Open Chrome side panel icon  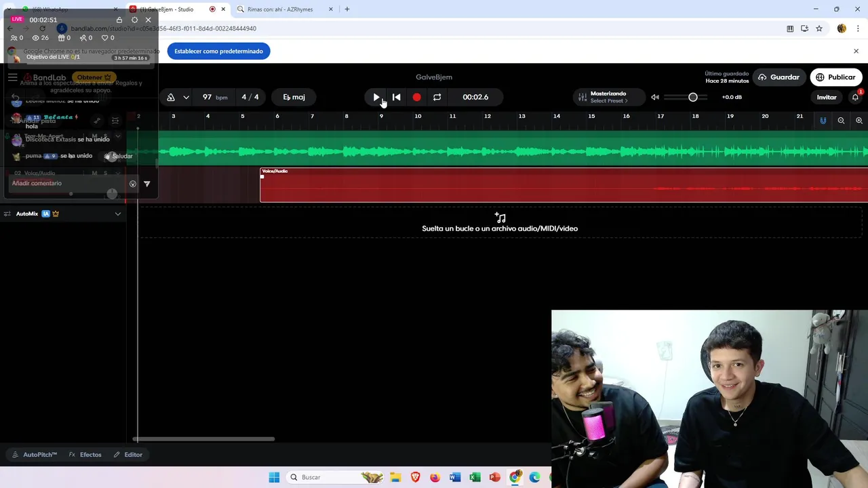[x=790, y=28]
